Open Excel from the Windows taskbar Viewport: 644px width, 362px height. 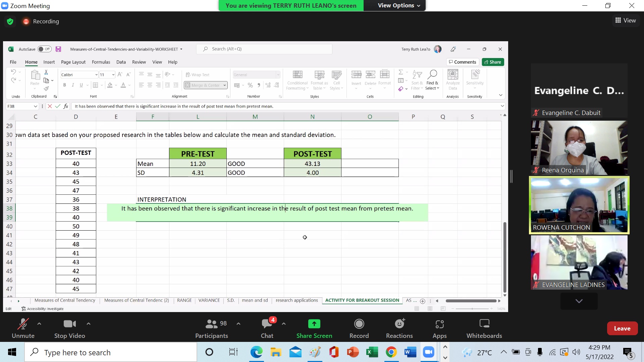point(372,352)
